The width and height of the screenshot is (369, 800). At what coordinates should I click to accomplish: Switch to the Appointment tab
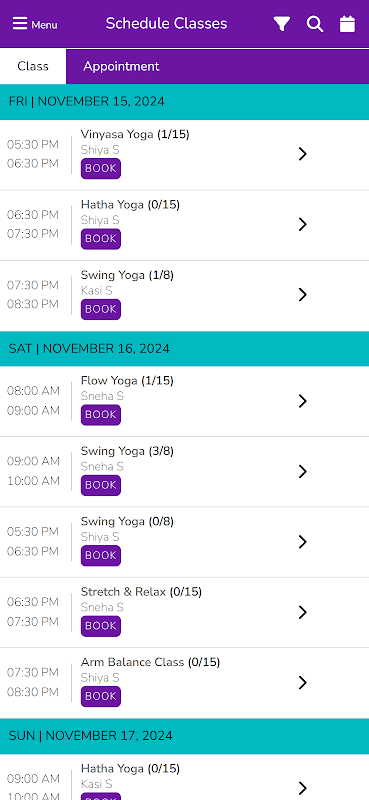(x=121, y=66)
